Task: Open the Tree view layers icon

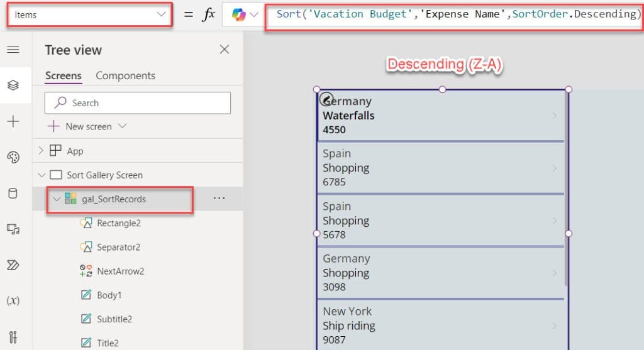Action: tap(13, 85)
